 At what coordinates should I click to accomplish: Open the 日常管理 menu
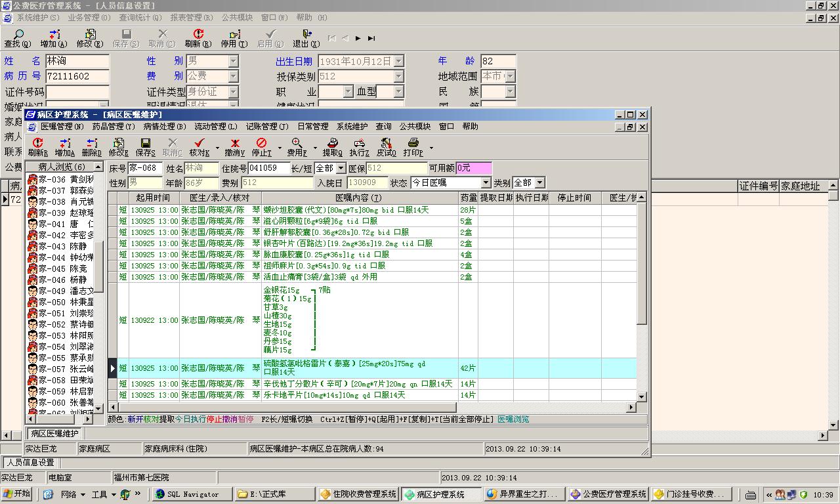click(313, 127)
